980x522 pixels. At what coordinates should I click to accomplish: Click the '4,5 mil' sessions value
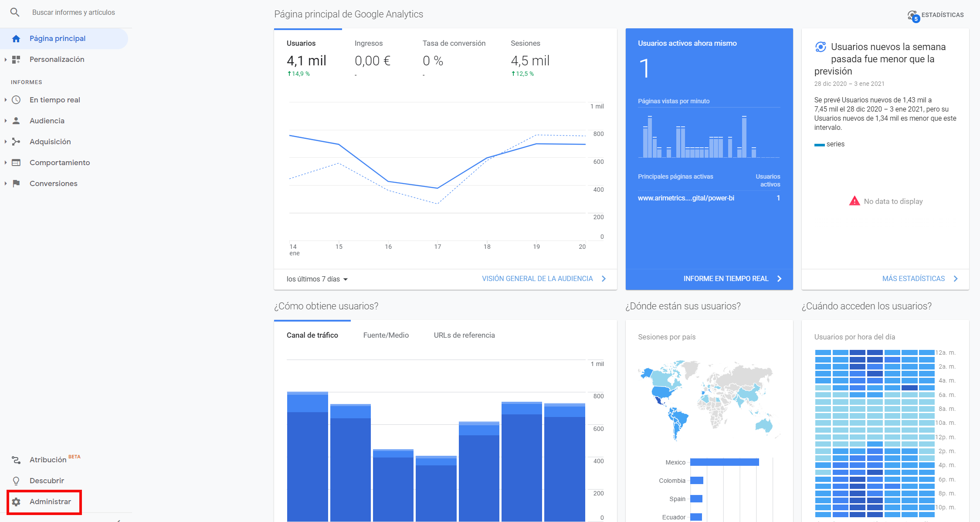click(x=530, y=61)
